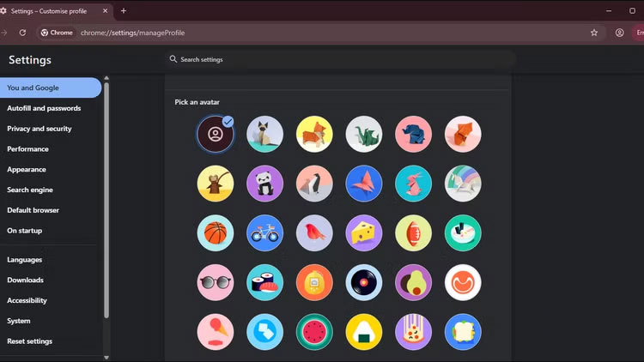
Task: Pick the origami panda avatar
Action: tap(265, 184)
